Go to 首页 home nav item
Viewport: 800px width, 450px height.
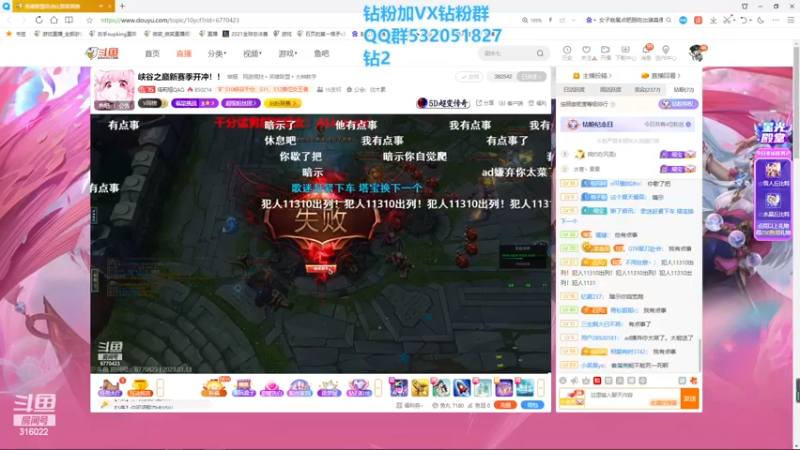click(x=152, y=53)
